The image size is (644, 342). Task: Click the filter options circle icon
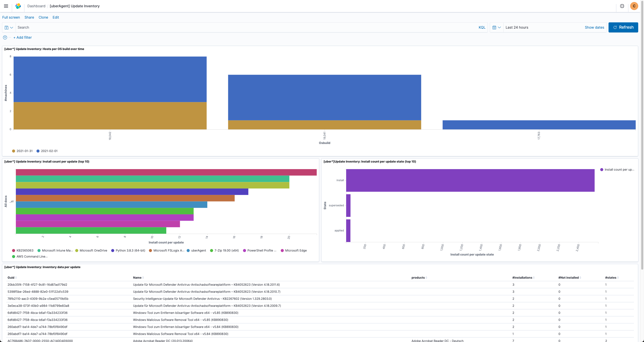(5, 37)
